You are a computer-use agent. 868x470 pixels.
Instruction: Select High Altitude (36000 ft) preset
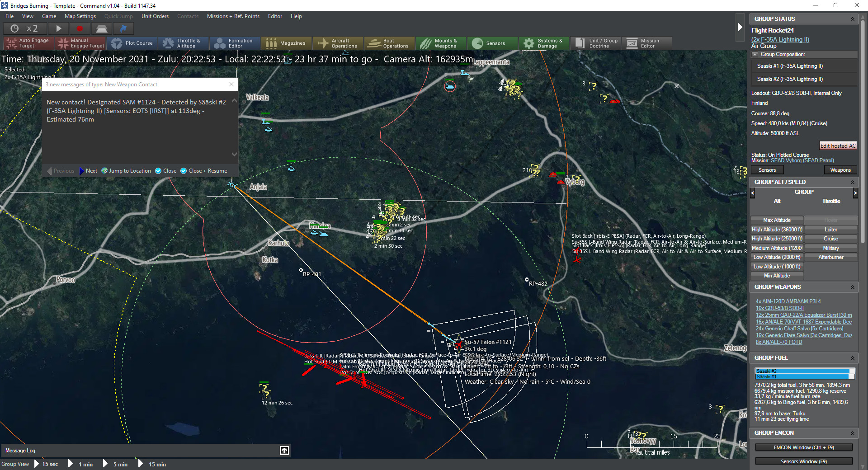pos(777,230)
